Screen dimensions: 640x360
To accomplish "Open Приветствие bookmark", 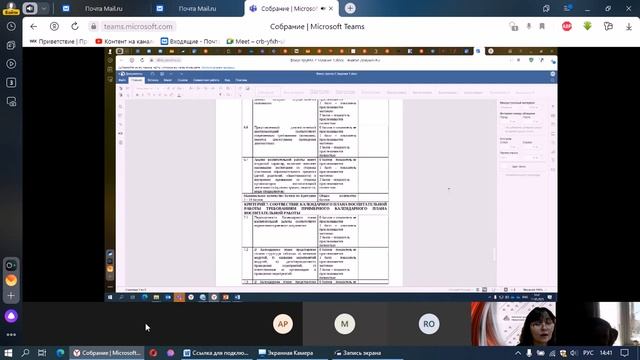I will click(58, 42).
